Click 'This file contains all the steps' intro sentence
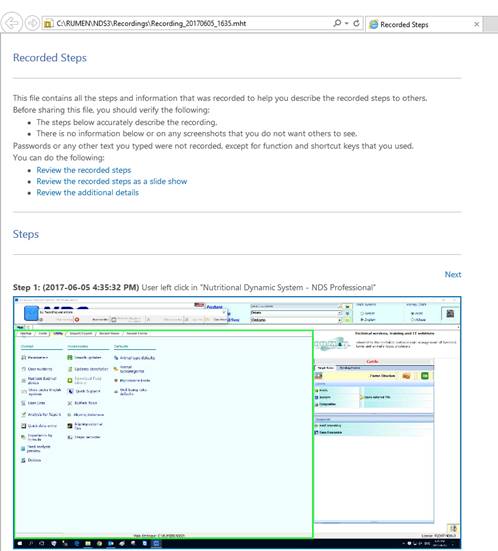498x551 pixels. coord(220,98)
